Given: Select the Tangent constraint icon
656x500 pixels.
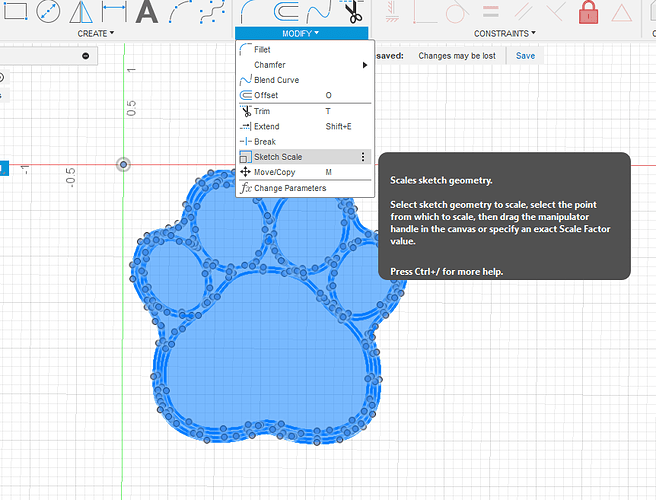Looking at the screenshot, I should point(457,11).
